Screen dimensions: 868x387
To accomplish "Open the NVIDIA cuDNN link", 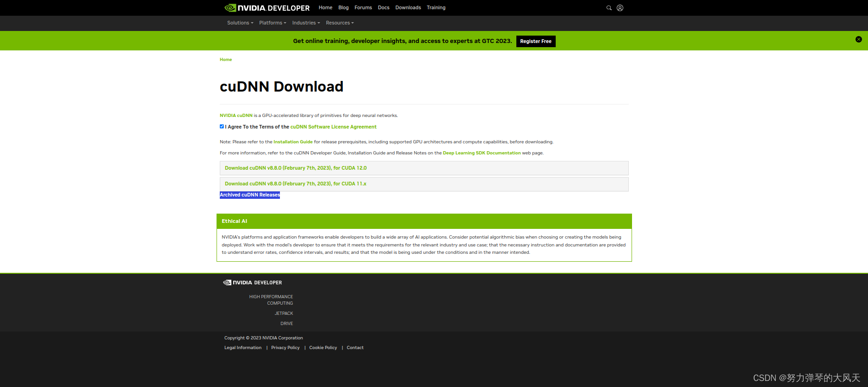I will (236, 116).
